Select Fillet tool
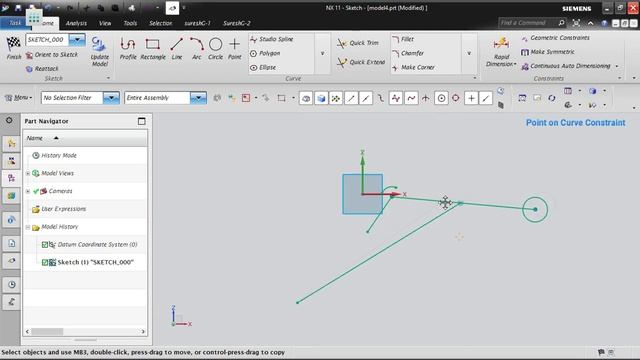This screenshot has width=640, height=360. (403, 39)
